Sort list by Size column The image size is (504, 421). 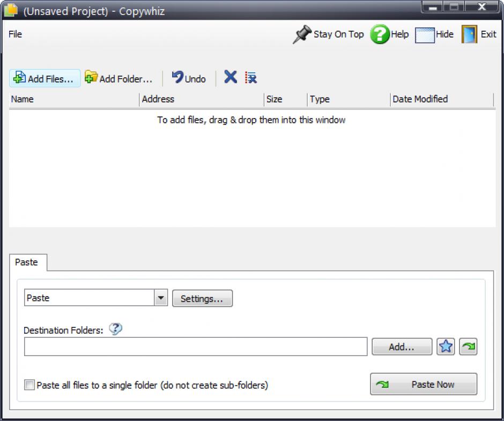tap(285, 99)
